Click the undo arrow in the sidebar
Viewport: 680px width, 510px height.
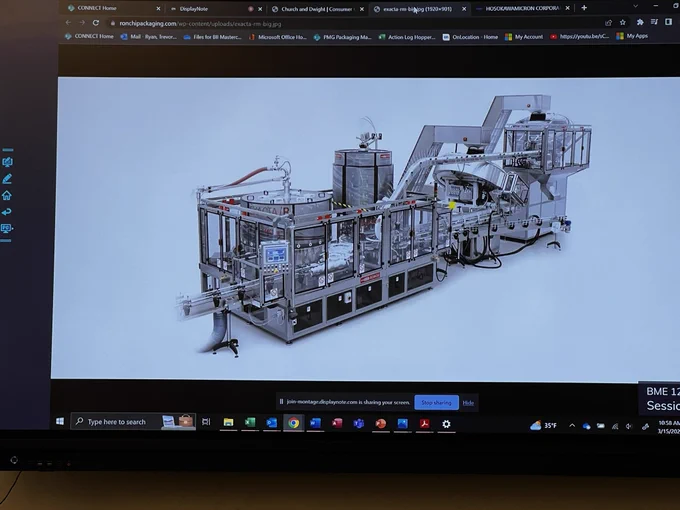[x=7, y=212]
